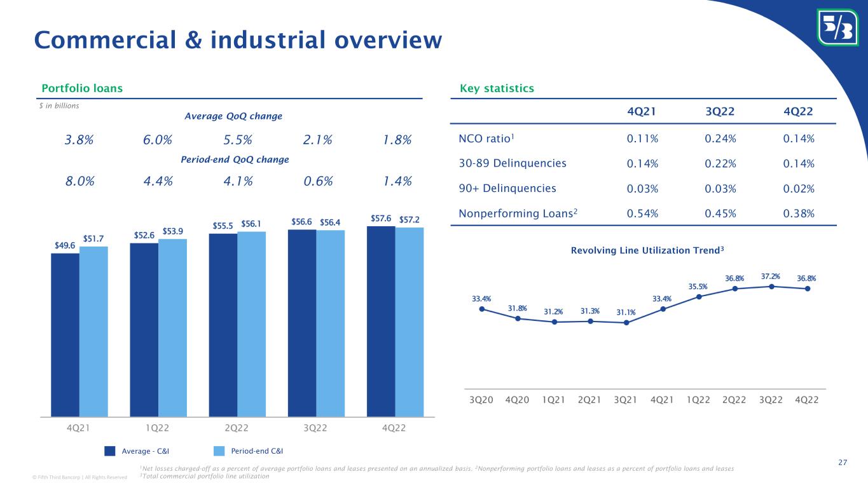Click the 3Q22 column header in Key statistics
The image size is (868, 488).
[720, 112]
